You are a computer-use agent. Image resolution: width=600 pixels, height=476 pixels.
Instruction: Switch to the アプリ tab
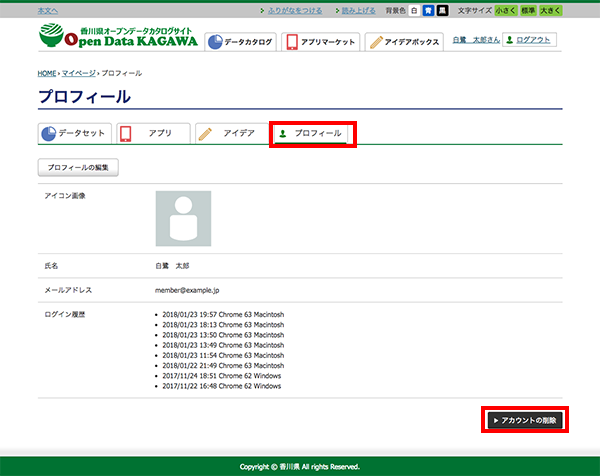tap(151, 133)
